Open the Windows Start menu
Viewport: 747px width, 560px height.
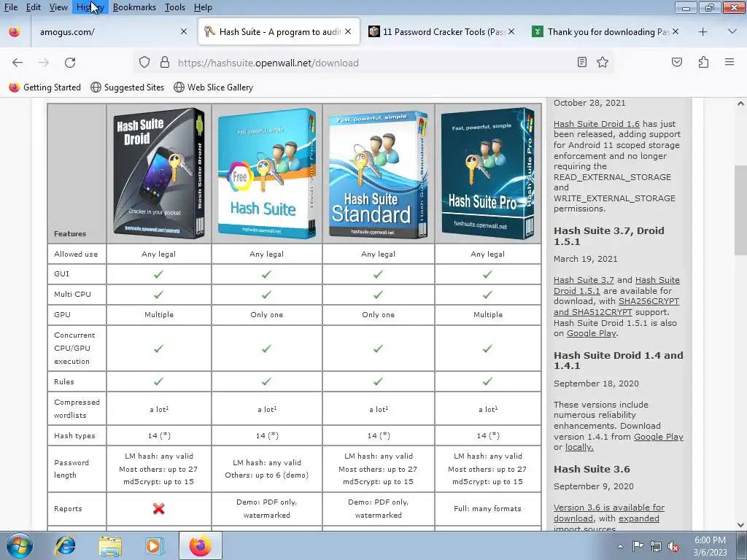click(x=19, y=545)
